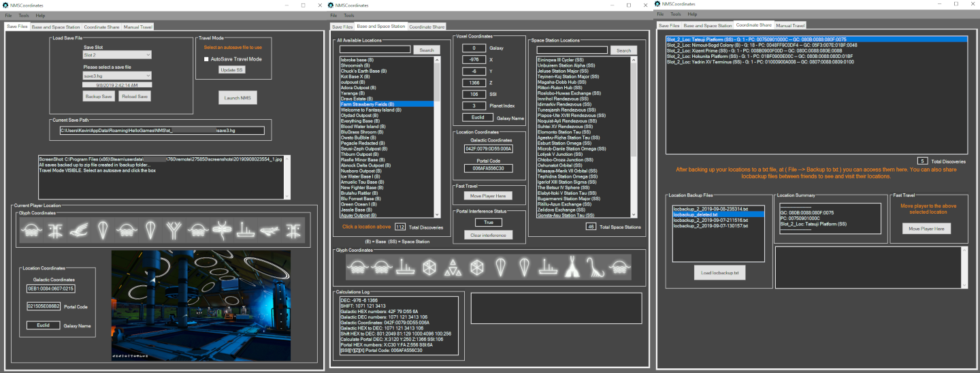Click the dragonfly glyph in left window glyph row
980x373 pixels.
point(221,229)
